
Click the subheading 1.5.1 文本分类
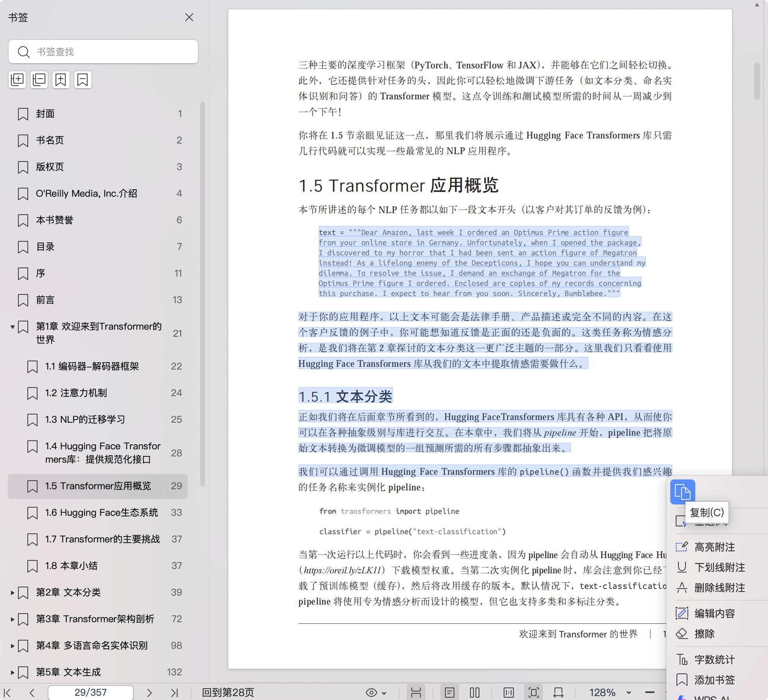pos(345,397)
